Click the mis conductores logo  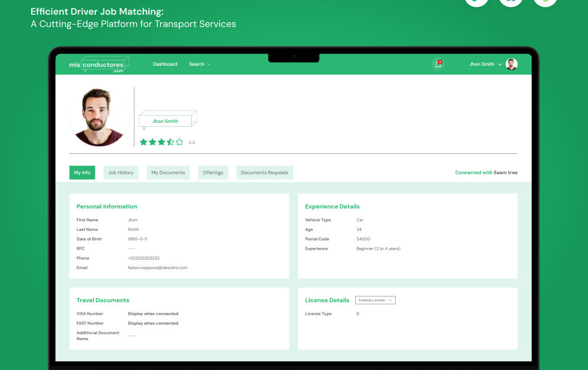coord(99,65)
